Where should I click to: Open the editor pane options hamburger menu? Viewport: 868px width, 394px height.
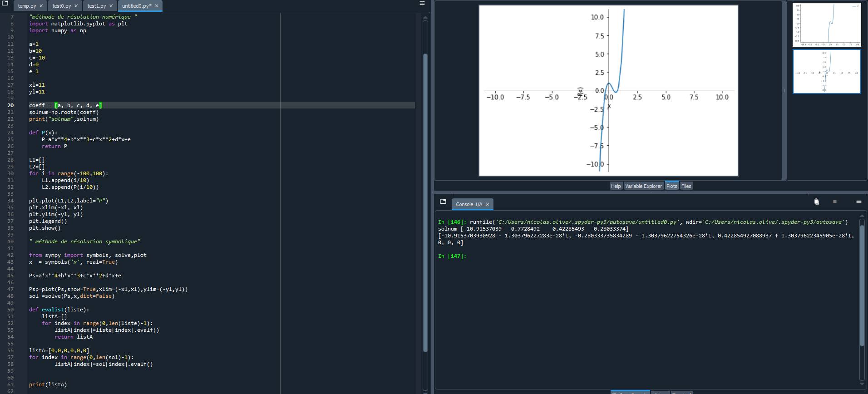pos(422,3)
